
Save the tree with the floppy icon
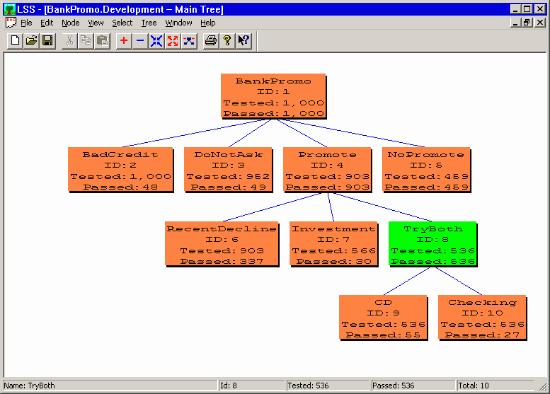point(47,41)
